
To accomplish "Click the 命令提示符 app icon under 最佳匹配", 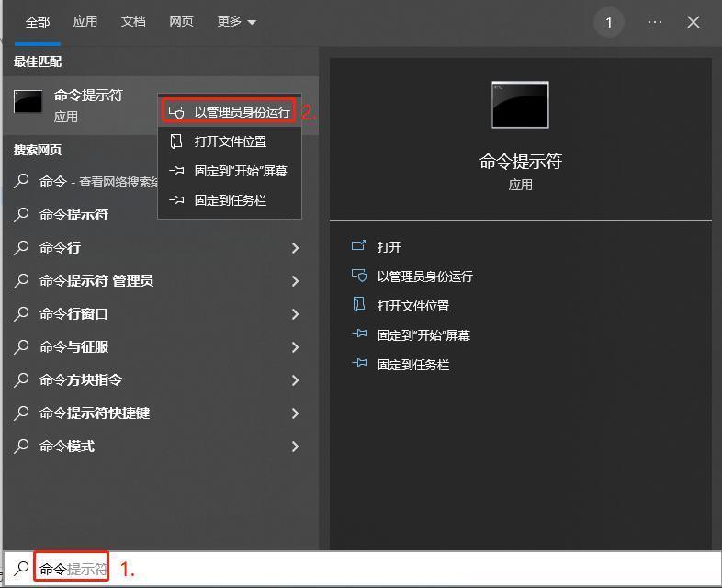I will [28, 103].
